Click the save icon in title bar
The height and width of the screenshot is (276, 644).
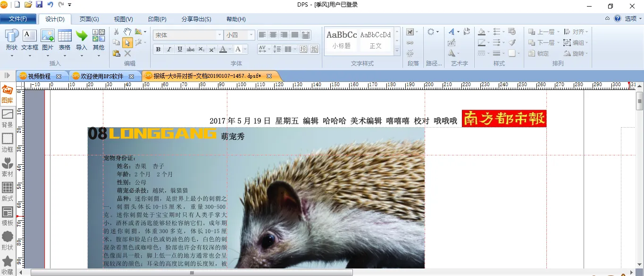click(39, 5)
